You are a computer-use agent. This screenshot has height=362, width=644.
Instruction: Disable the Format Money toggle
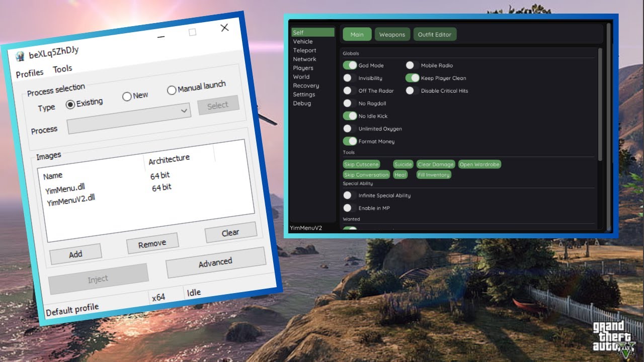pyautogui.click(x=350, y=141)
